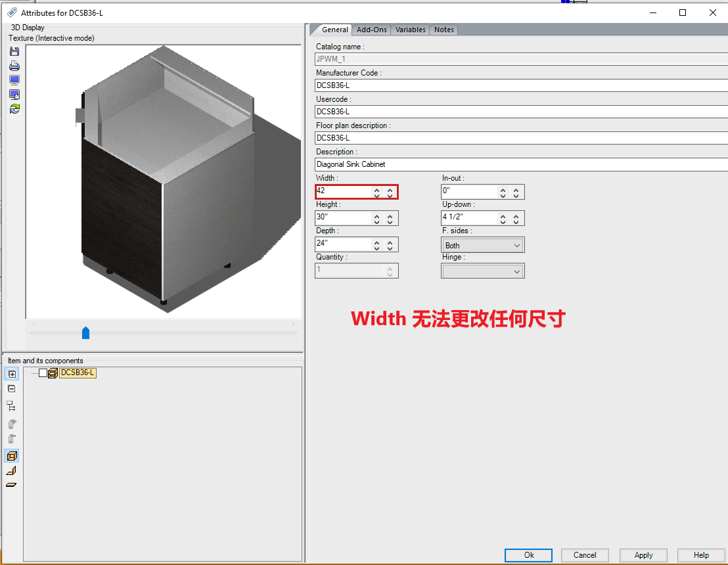
Task: Click Up-down spinner nearest 4 1/2" value
Action: tap(503, 219)
